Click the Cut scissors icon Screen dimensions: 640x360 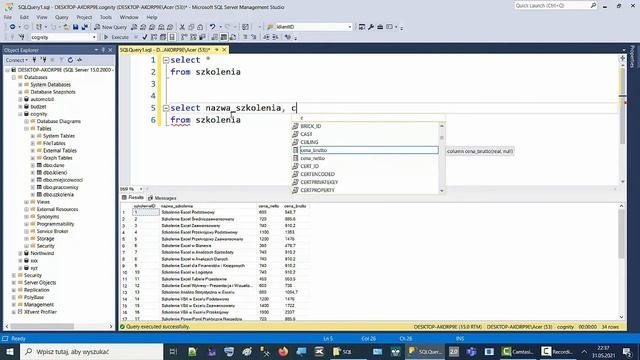[x=182, y=27]
